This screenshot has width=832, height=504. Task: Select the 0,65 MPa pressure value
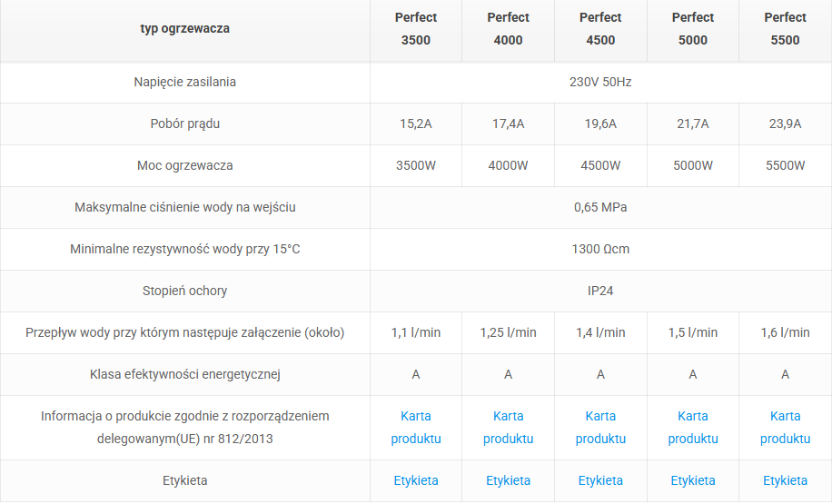pyautogui.click(x=600, y=207)
